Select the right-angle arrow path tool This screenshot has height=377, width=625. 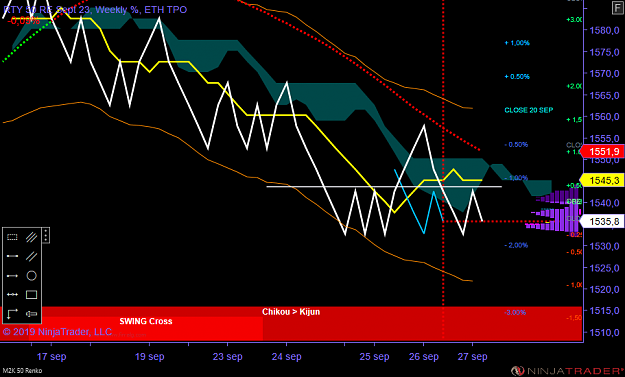(12, 314)
